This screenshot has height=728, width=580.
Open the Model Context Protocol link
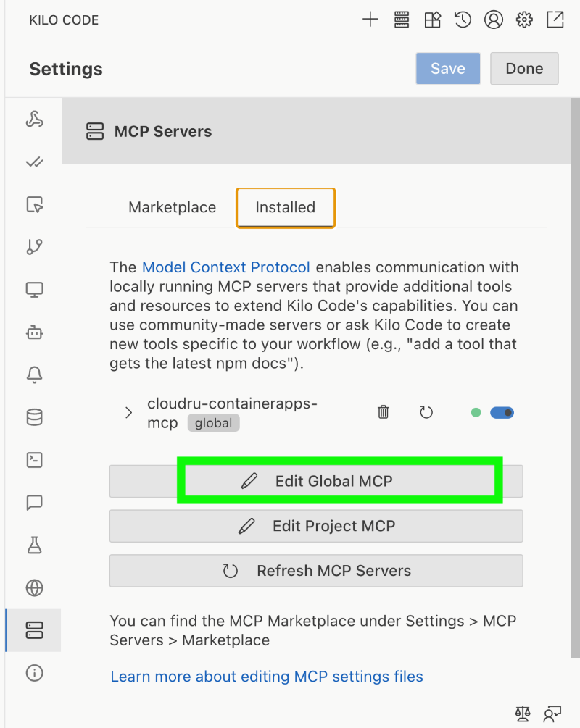click(226, 267)
